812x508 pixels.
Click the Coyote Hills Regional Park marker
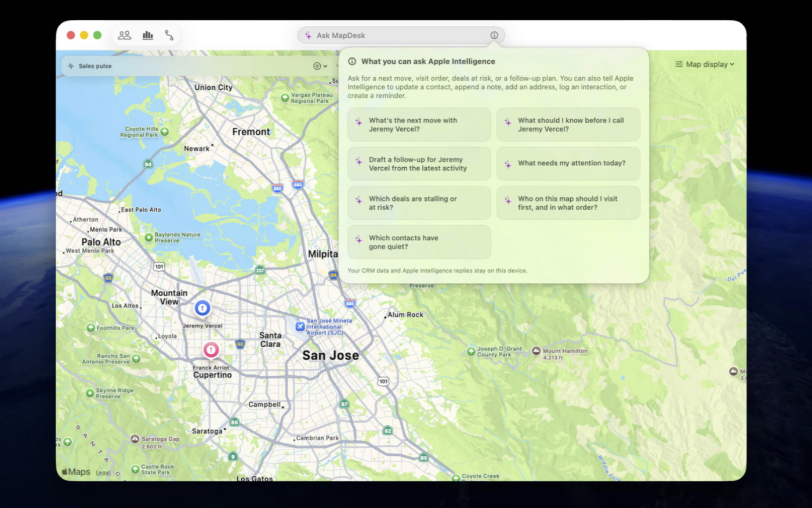[165, 132]
